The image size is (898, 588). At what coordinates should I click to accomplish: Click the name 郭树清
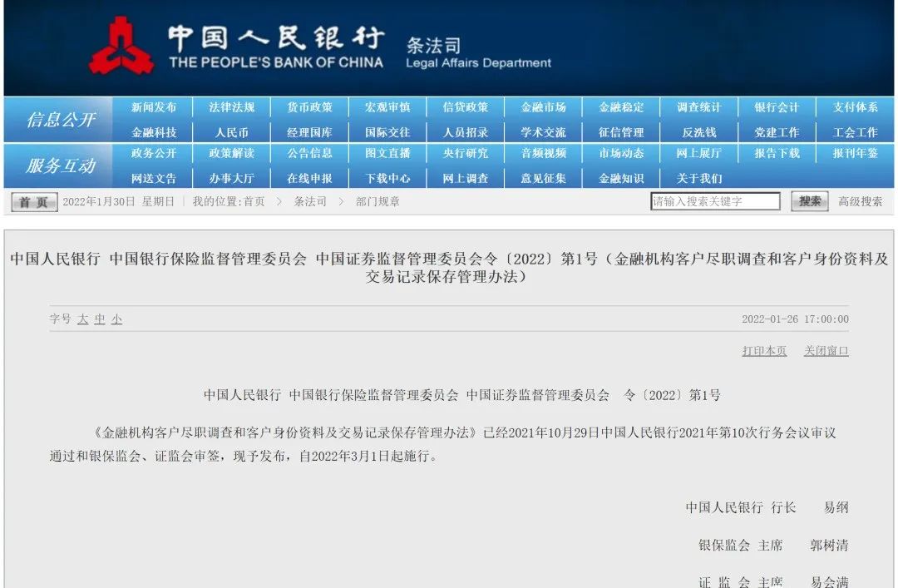(829, 545)
